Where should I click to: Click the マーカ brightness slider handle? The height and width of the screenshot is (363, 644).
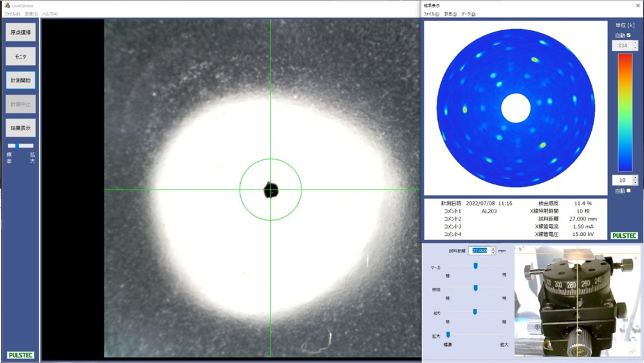pyautogui.click(x=475, y=266)
